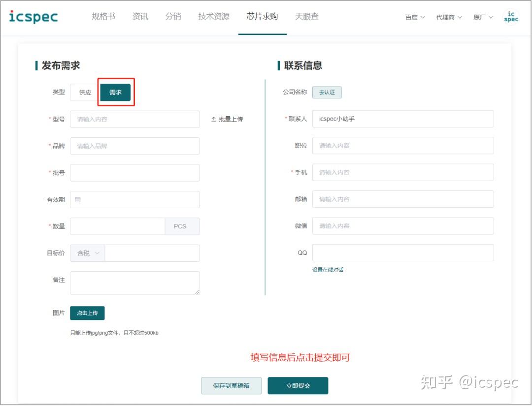
Task: Open the 代理商 dropdown
Action: point(449,17)
